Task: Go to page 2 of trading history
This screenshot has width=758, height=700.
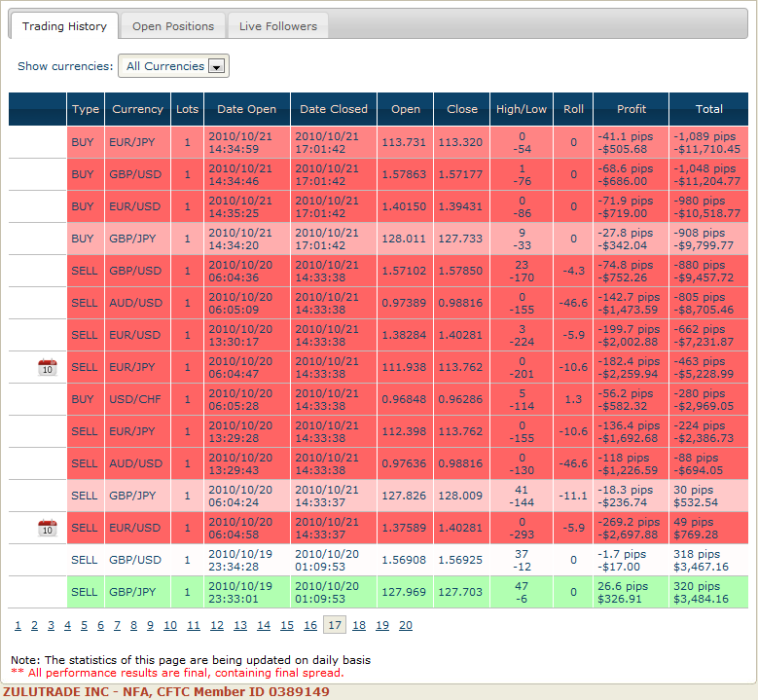Action: tap(34, 625)
